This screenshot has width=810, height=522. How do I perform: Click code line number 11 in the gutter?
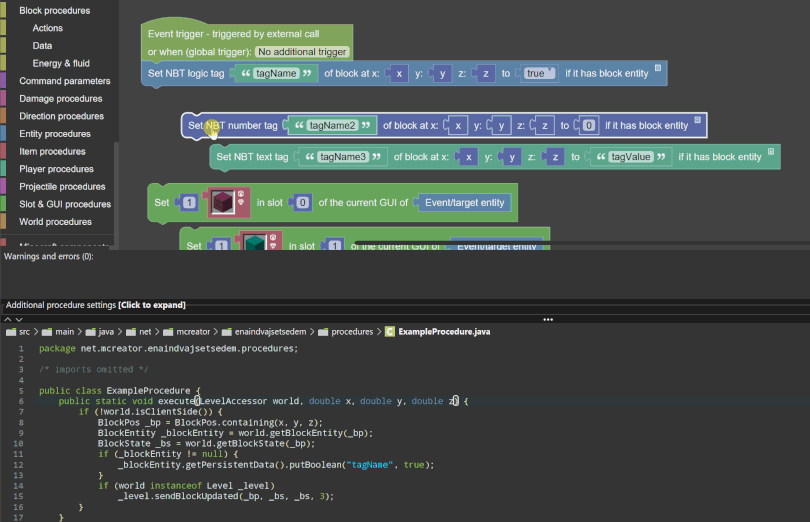(18, 454)
